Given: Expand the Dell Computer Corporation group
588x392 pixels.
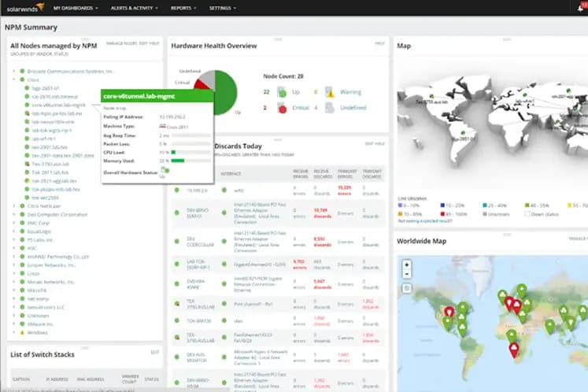Looking at the screenshot, I should [14, 215].
